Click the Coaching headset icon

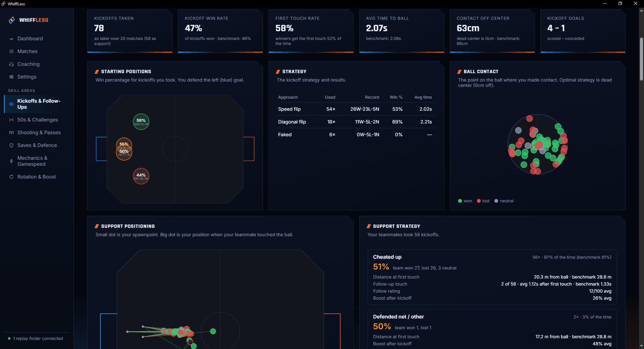pos(11,64)
